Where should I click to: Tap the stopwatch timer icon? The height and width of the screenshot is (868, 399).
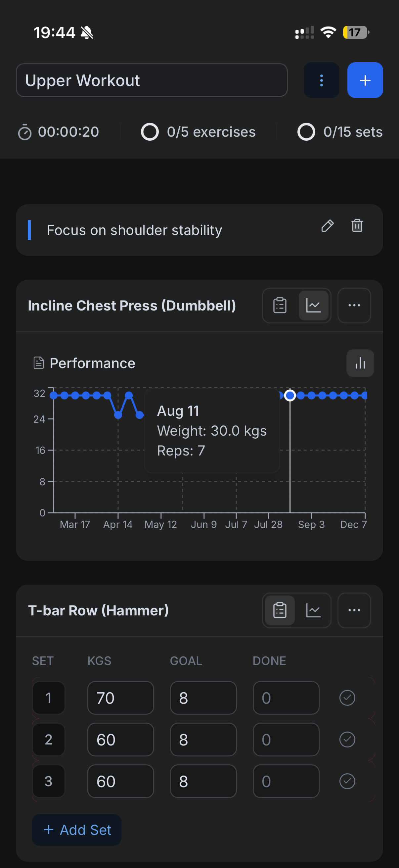coord(24,132)
